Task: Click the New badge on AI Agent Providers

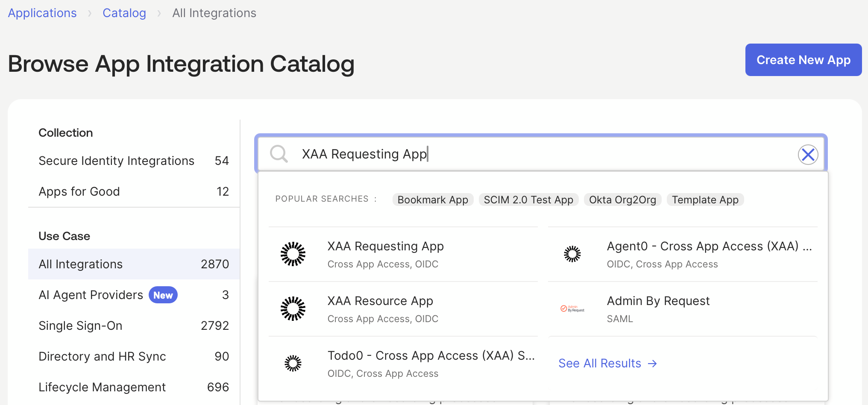Action: [x=163, y=295]
